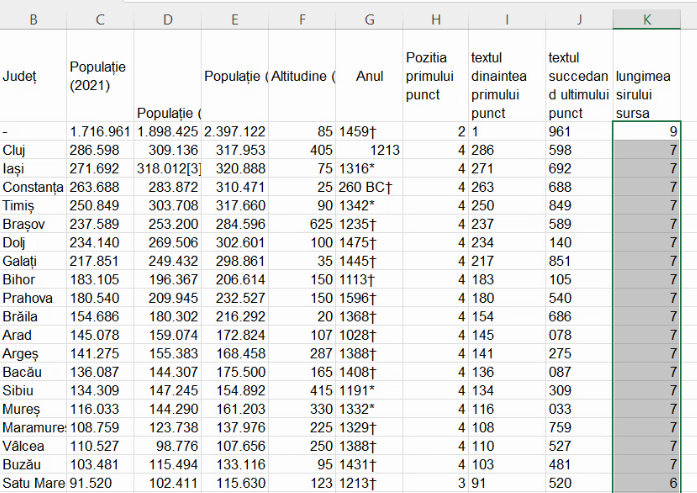
Task: Select column K header
Action: point(647,19)
